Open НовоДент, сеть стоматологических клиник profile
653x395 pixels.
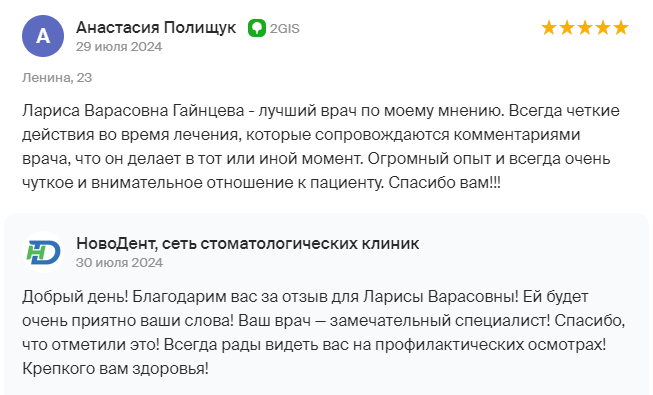(x=248, y=244)
